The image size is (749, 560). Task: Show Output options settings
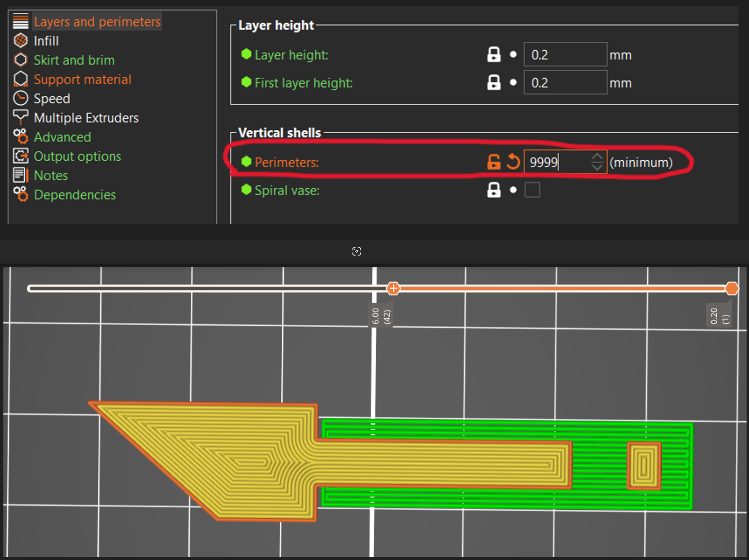click(x=77, y=156)
